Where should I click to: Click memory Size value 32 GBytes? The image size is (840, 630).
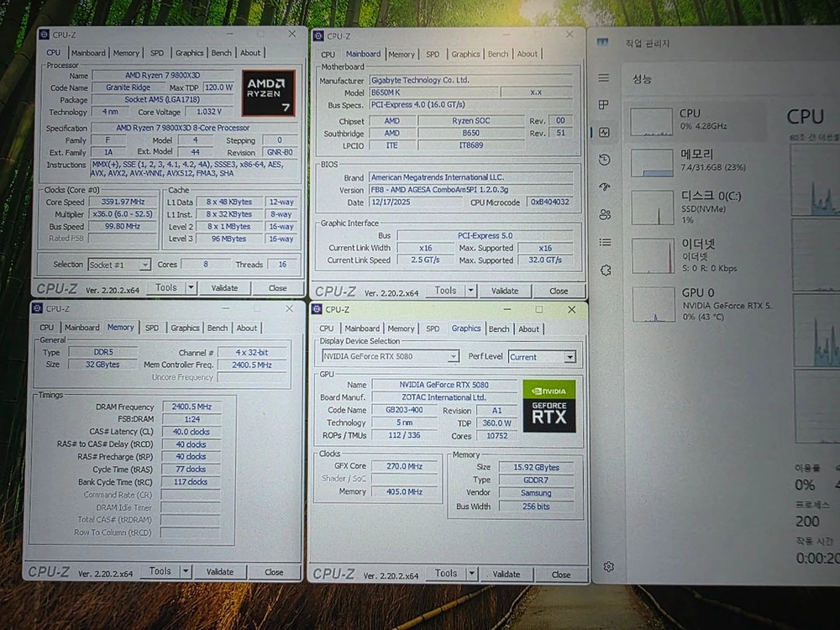click(102, 365)
